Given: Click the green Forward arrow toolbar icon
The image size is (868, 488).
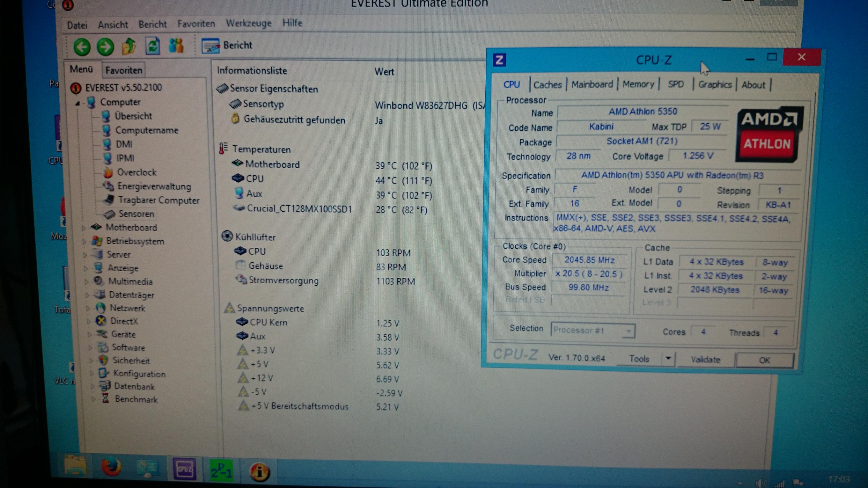Looking at the screenshot, I should tap(105, 47).
